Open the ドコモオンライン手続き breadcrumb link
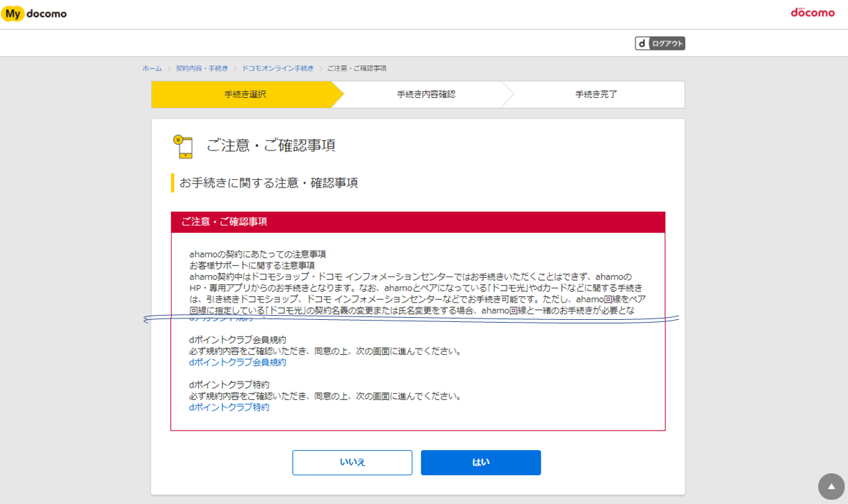The width and height of the screenshot is (848, 504). 278,69
